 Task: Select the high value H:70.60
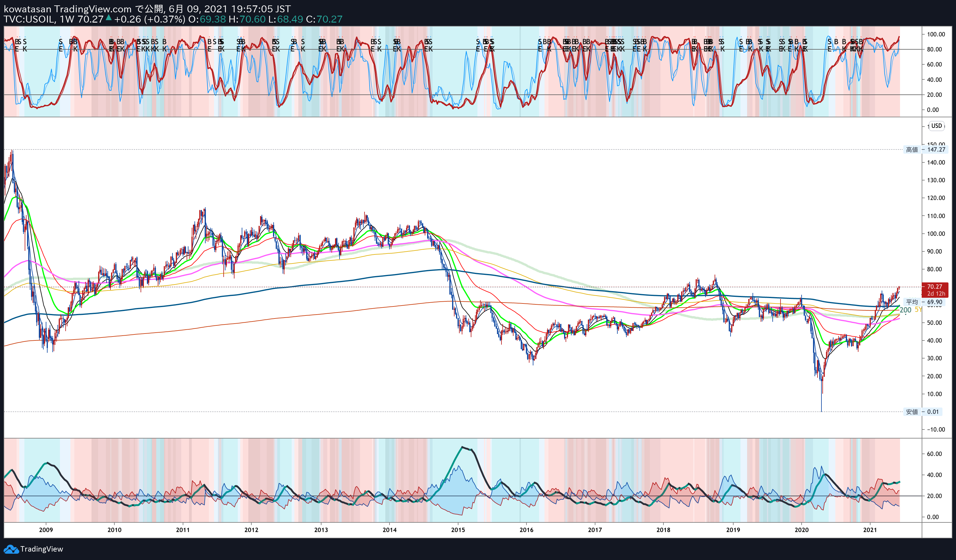point(247,19)
